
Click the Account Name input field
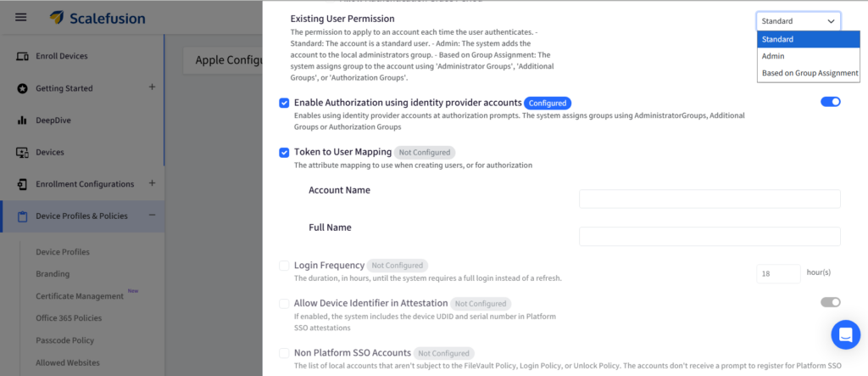tap(709, 199)
